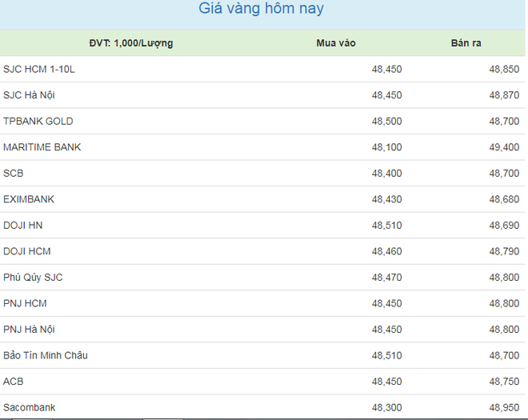The width and height of the screenshot is (528, 420).
Task: Select the 'Sacombank' row name
Action: coord(30,407)
